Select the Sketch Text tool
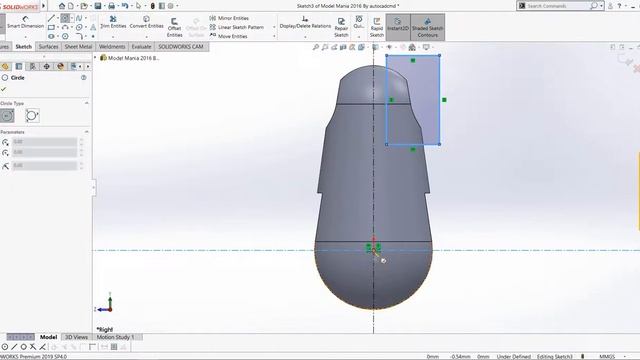This screenshot has width=640, height=360. [x=93, y=27]
